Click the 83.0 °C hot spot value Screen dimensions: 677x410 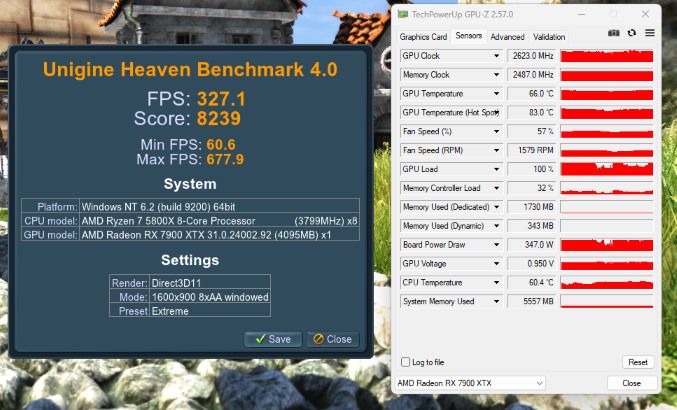[x=531, y=113]
